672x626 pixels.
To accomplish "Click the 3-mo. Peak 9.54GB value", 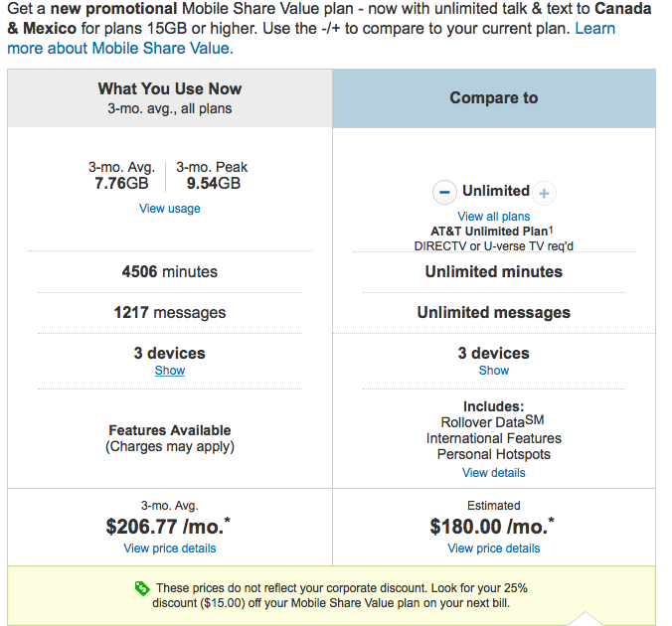I will [213, 184].
